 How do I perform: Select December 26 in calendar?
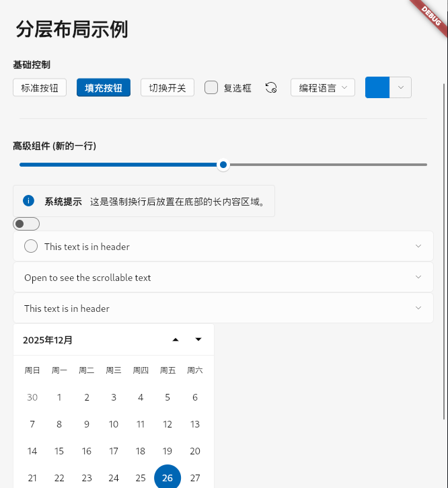click(x=167, y=478)
